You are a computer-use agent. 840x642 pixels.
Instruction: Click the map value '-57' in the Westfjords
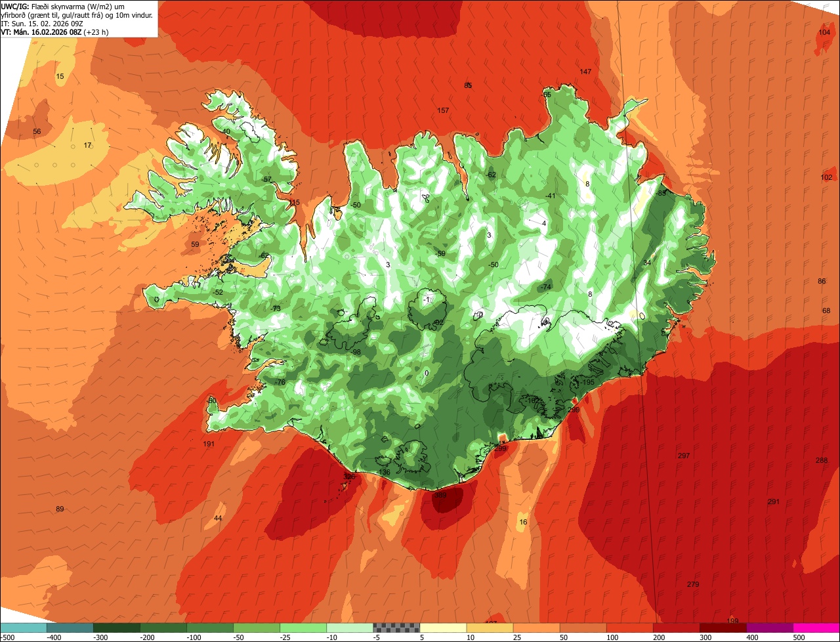[x=266, y=179]
